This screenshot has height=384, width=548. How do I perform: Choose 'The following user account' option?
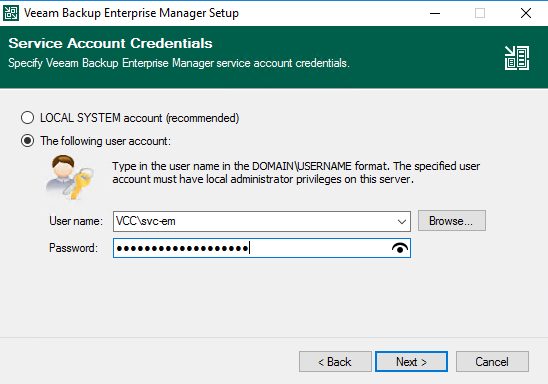27,141
